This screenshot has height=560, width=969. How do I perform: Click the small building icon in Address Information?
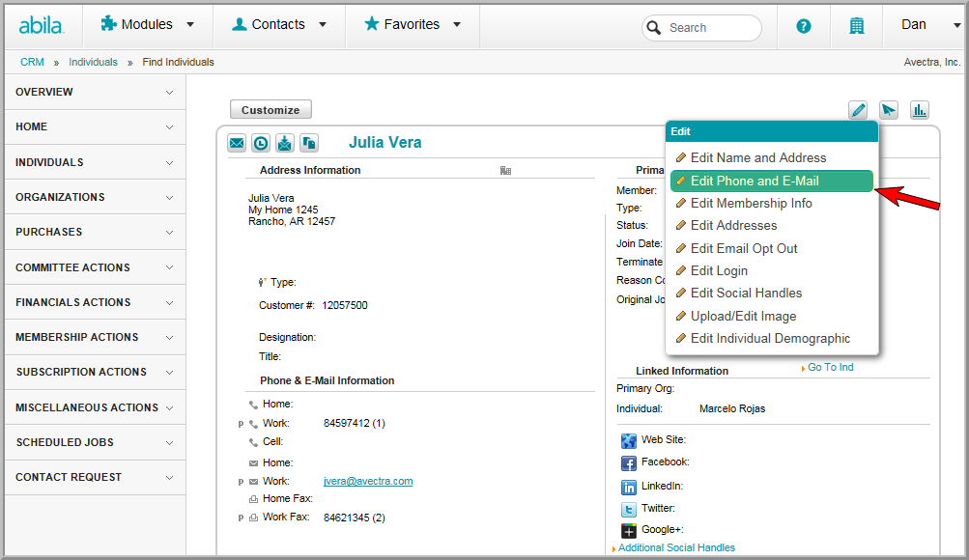[x=505, y=170]
